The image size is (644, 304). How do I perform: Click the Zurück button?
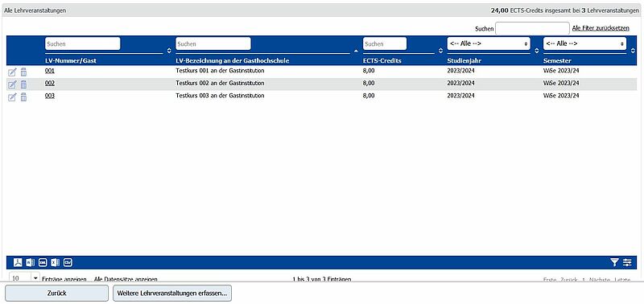click(56, 294)
